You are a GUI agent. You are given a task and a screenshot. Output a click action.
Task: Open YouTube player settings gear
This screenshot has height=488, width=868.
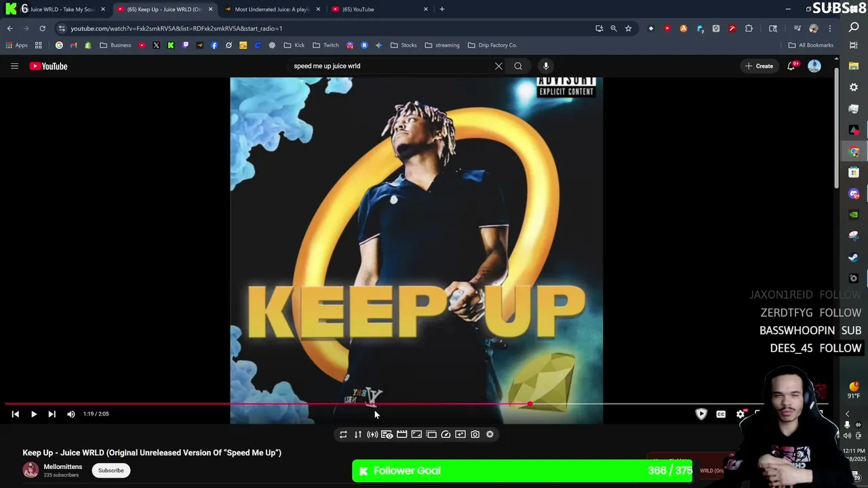click(741, 414)
